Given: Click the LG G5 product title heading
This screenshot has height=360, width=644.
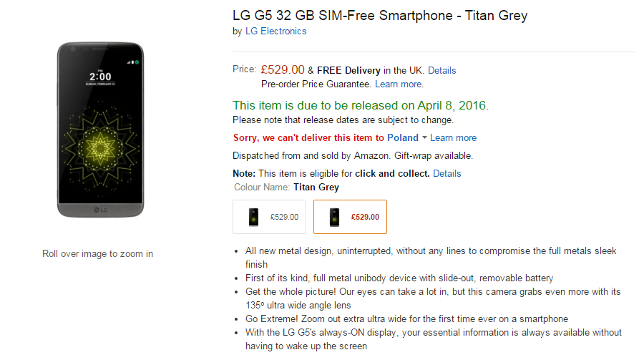Looking at the screenshot, I should click(x=380, y=16).
